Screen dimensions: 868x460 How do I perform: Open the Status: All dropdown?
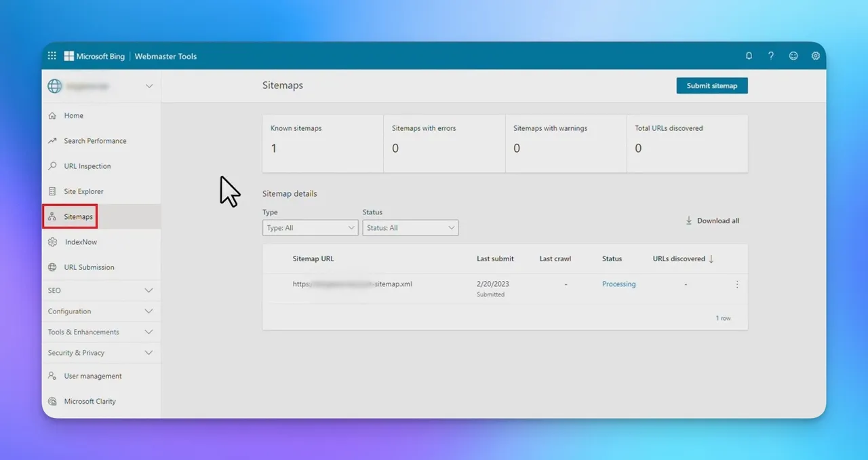(x=410, y=228)
